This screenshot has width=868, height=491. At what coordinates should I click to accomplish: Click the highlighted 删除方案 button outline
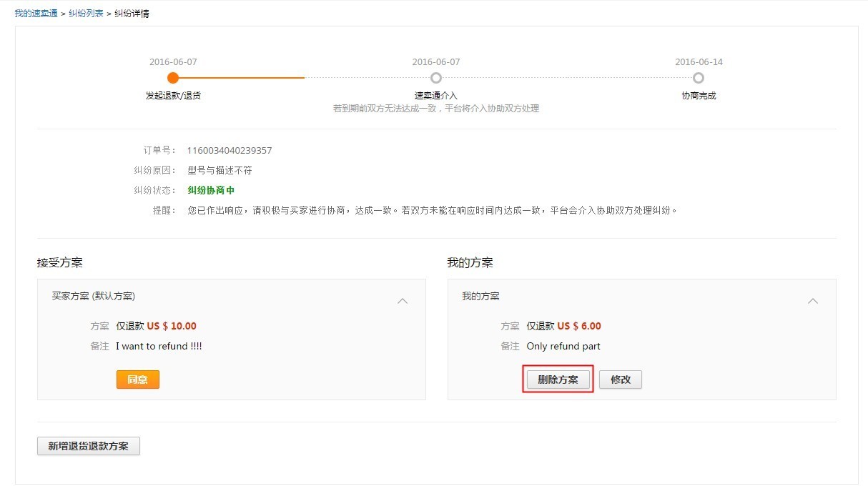click(x=558, y=380)
